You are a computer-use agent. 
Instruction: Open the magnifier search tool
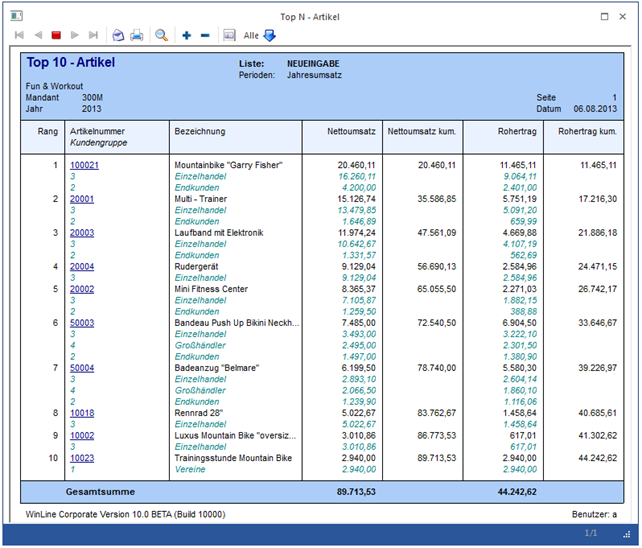coord(161,35)
